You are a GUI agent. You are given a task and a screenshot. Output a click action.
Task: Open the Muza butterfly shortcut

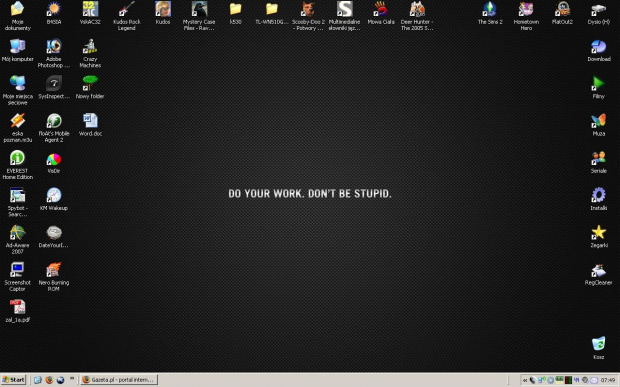[599, 125]
